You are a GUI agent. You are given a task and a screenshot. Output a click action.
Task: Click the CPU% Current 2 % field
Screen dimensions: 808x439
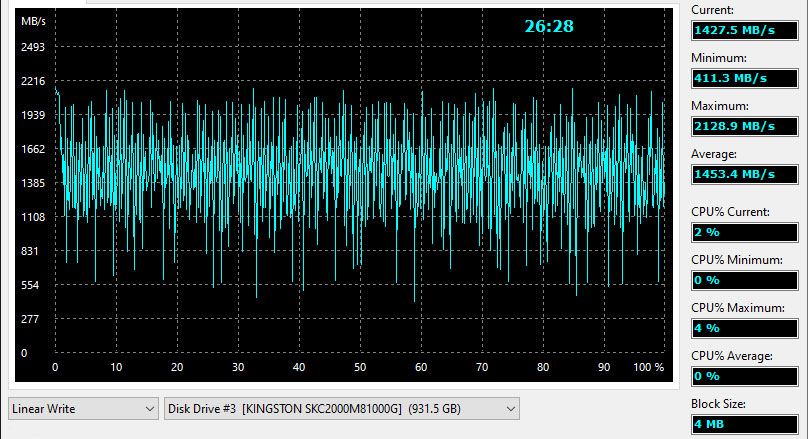point(745,232)
